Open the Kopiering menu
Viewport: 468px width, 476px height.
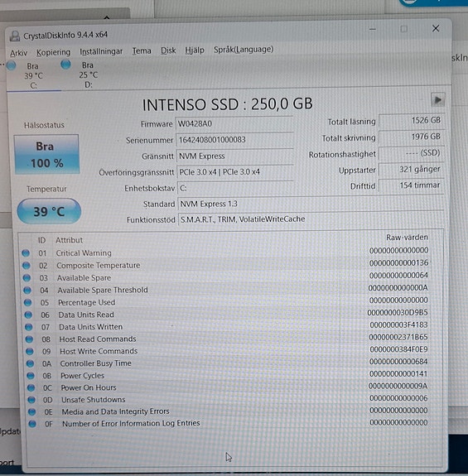[x=54, y=52]
